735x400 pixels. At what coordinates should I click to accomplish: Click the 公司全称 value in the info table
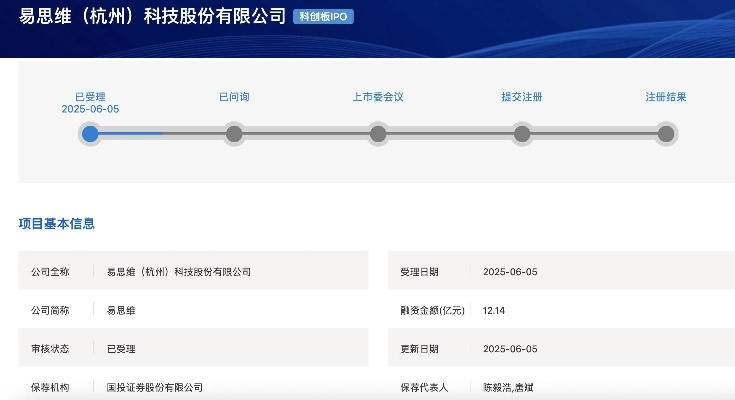click(179, 272)
